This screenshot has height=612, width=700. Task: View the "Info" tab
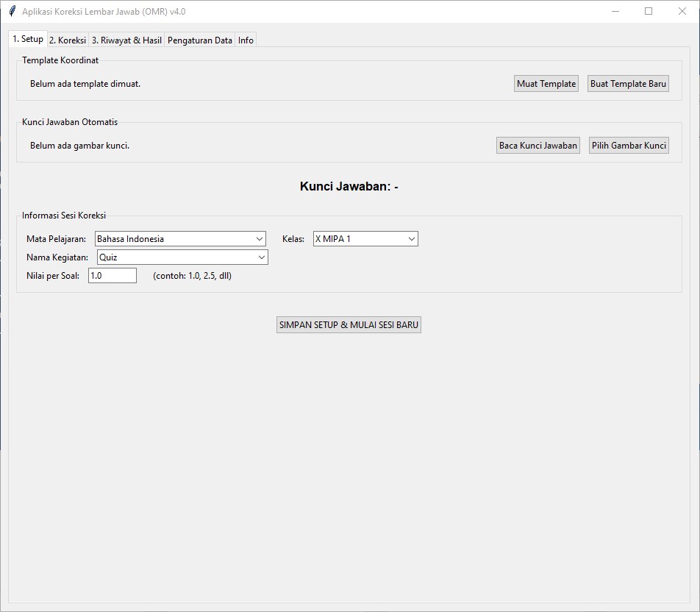[x=246, y=40]
